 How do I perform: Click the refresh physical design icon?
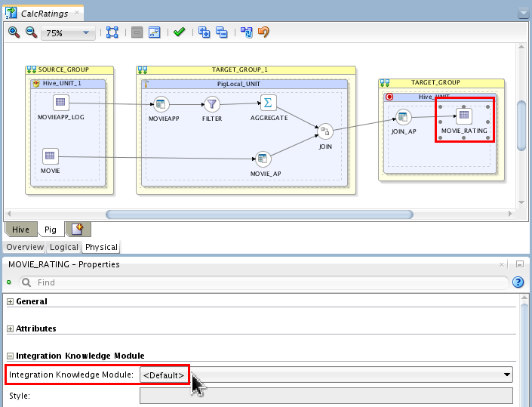[246, 32]
